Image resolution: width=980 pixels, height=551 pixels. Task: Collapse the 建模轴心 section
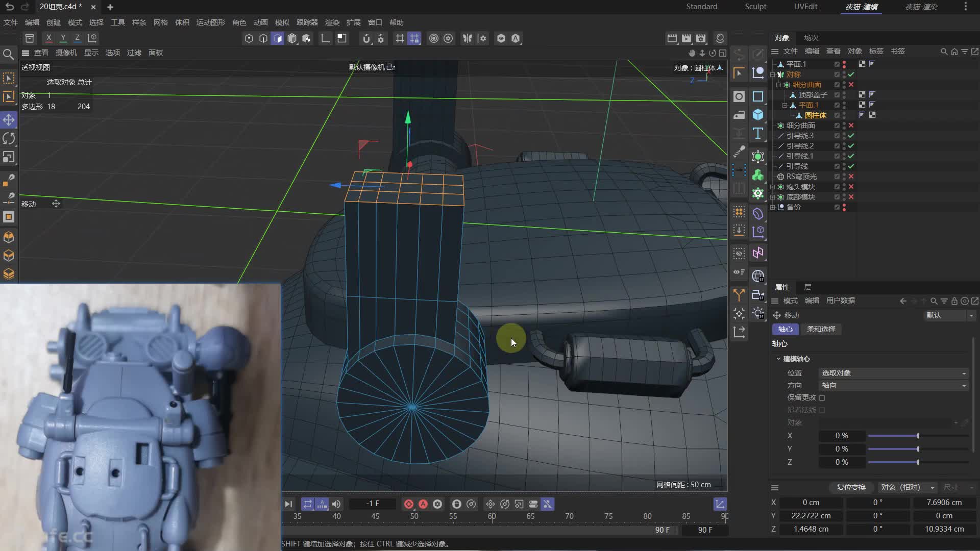coord(779,359)
